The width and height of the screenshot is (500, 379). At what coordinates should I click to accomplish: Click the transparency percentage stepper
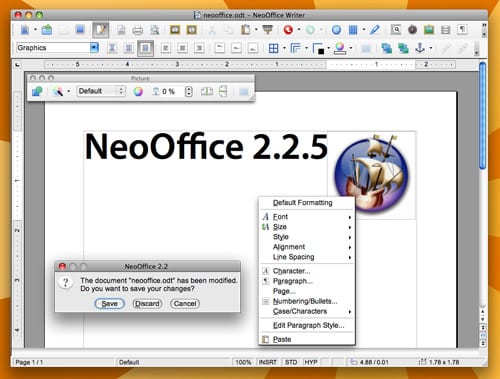(189, 91)
